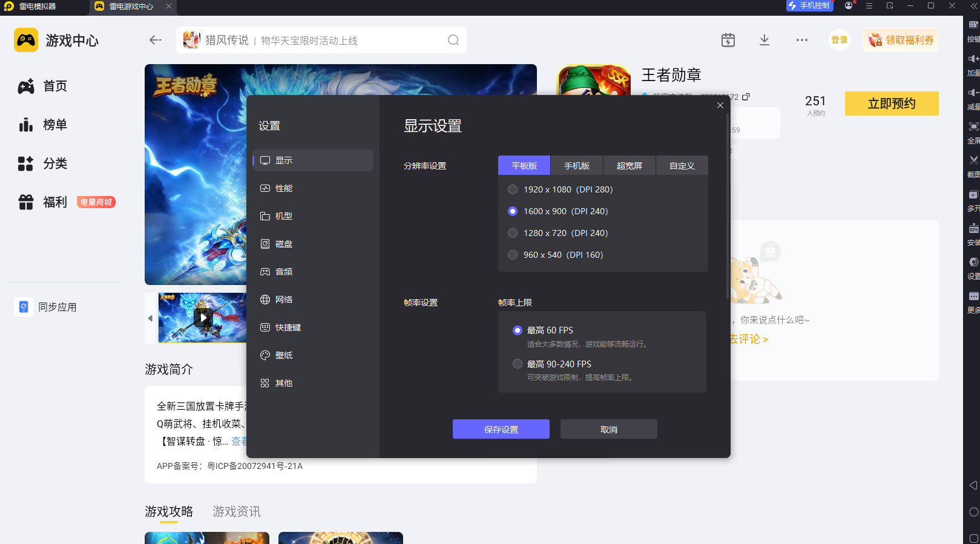Select the 显示 display settings category

313,160
